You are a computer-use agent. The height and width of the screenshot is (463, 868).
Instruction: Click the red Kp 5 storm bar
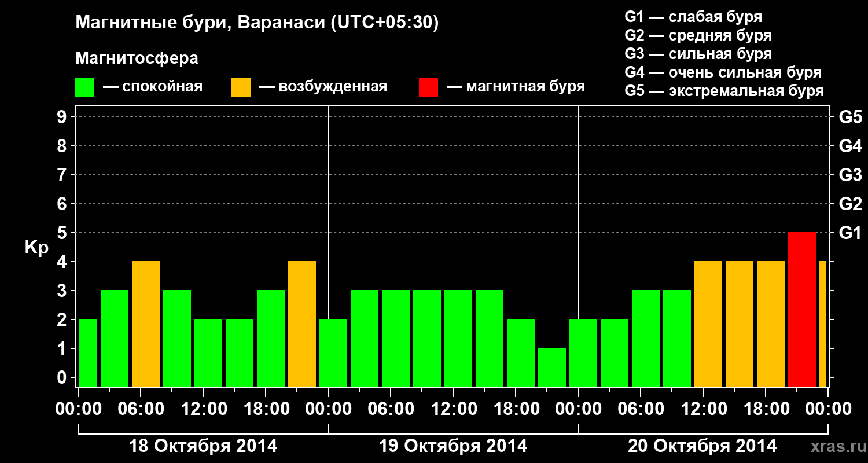coord(802,310)
